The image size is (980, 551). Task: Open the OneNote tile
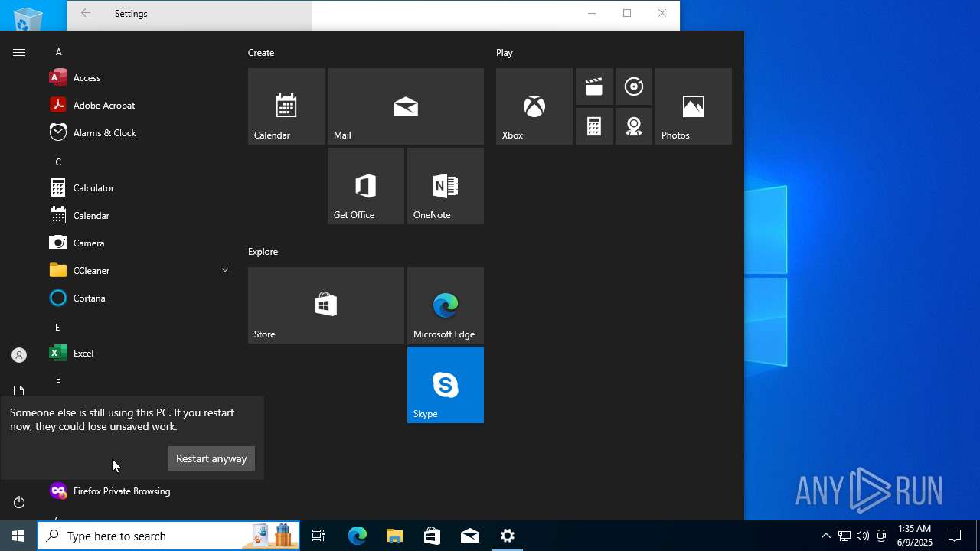[x=446, y=186]
